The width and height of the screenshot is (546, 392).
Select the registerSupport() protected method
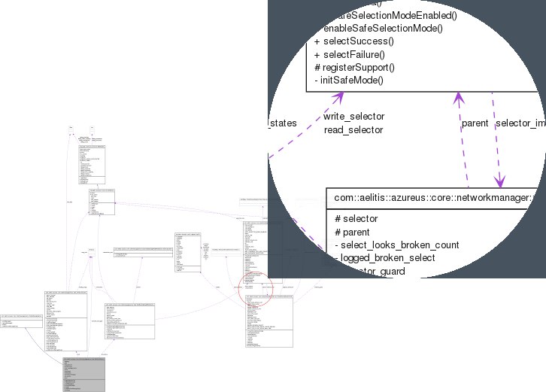pos(354,67)
